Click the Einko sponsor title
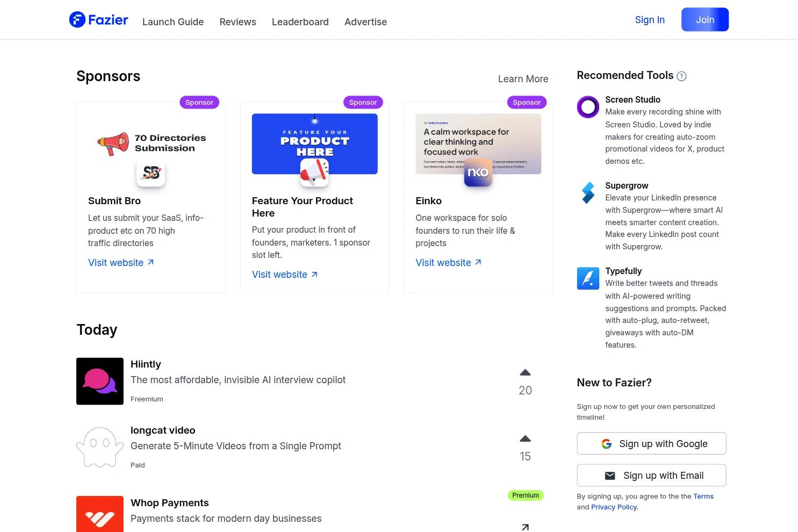 point(428,201)
